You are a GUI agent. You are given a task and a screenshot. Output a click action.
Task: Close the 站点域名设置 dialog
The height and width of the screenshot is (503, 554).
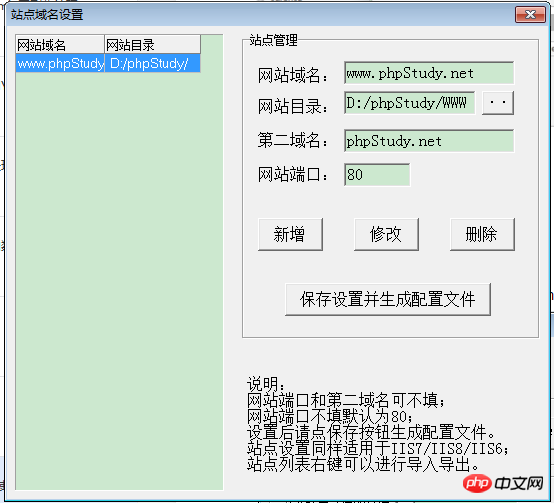[530, 14]
